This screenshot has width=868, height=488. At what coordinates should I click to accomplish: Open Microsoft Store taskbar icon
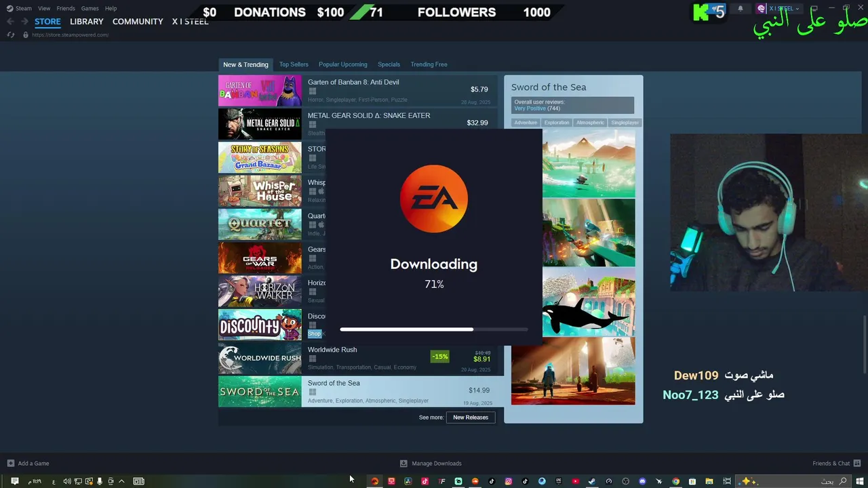point(692,481)
